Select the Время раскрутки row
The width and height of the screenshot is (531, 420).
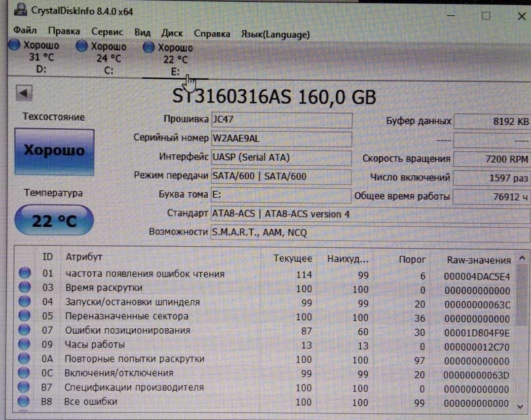(265, 289)
